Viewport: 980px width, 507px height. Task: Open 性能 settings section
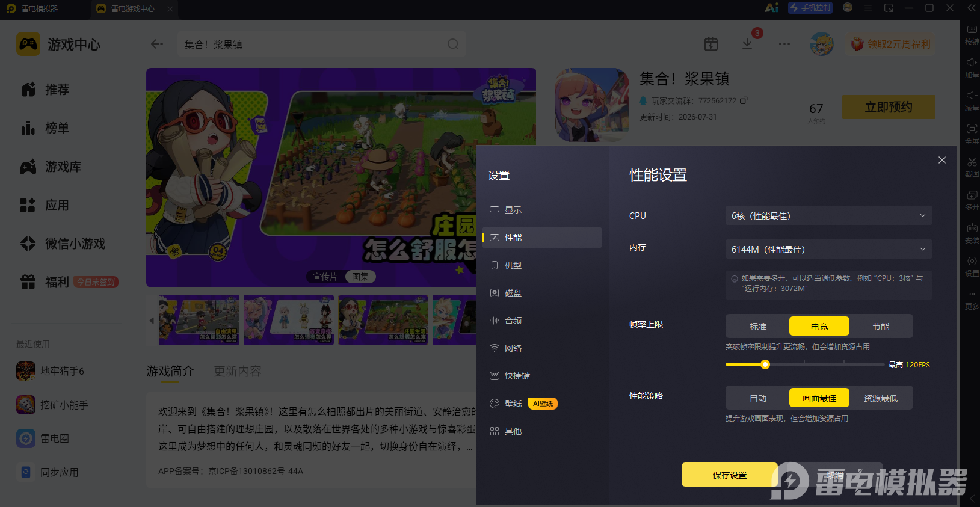pos(542,238)
